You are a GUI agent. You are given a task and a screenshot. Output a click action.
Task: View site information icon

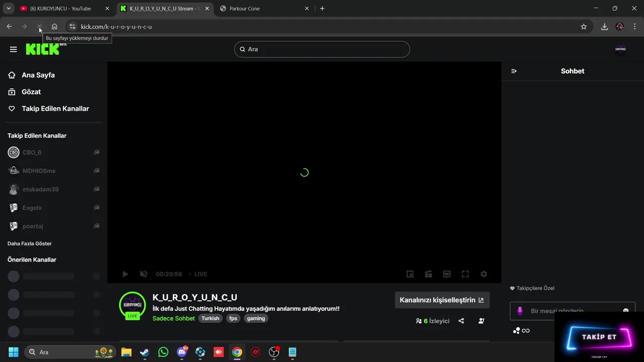[x=72, y=27]
